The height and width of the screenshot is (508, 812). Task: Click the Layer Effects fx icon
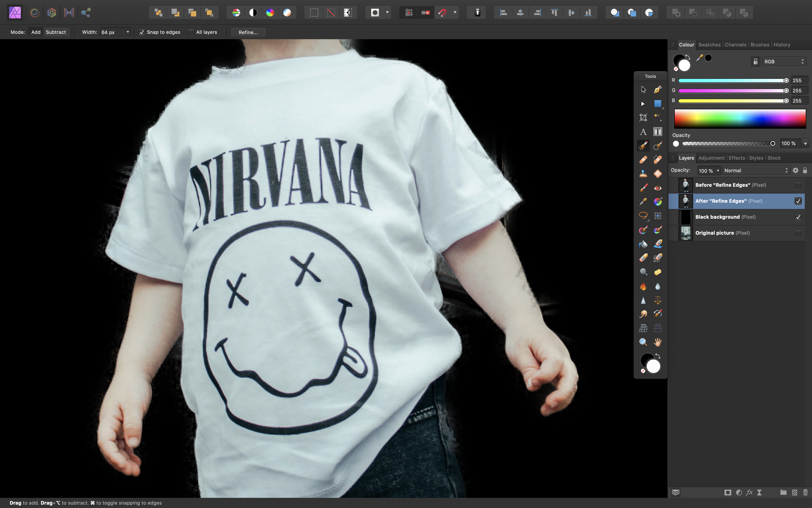[749, 493]
